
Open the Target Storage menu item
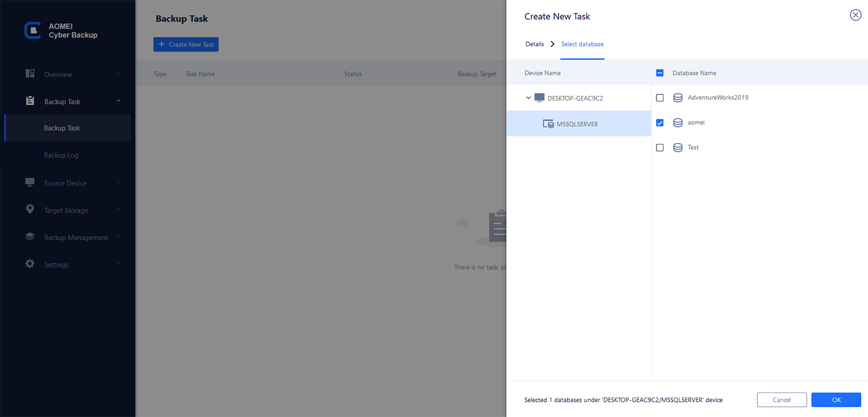[67, 210]
